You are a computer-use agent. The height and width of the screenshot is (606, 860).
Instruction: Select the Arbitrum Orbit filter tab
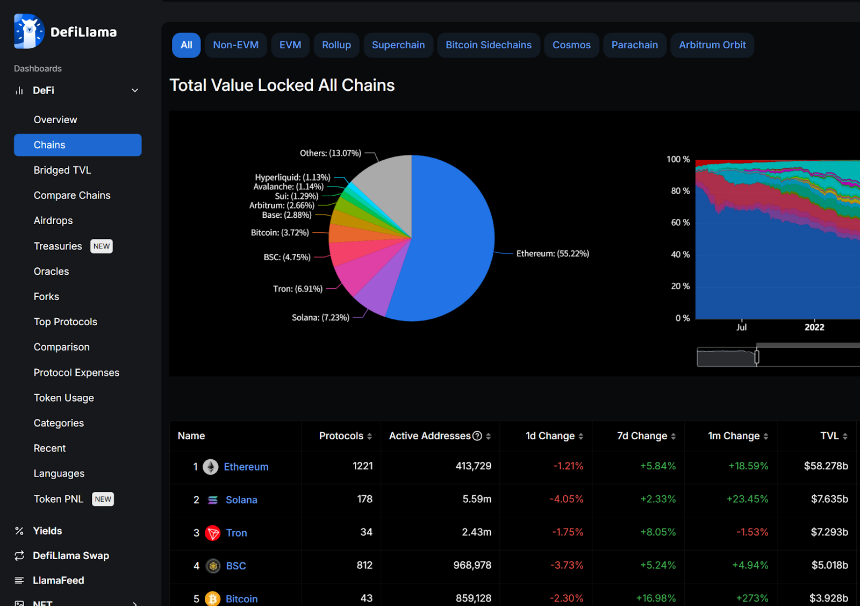[x=712, y=45]
